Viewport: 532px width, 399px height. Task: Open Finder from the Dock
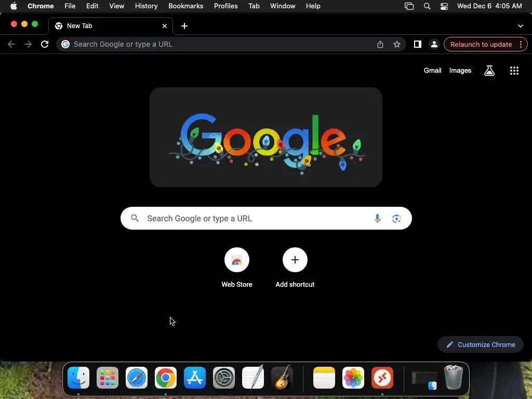78,378
